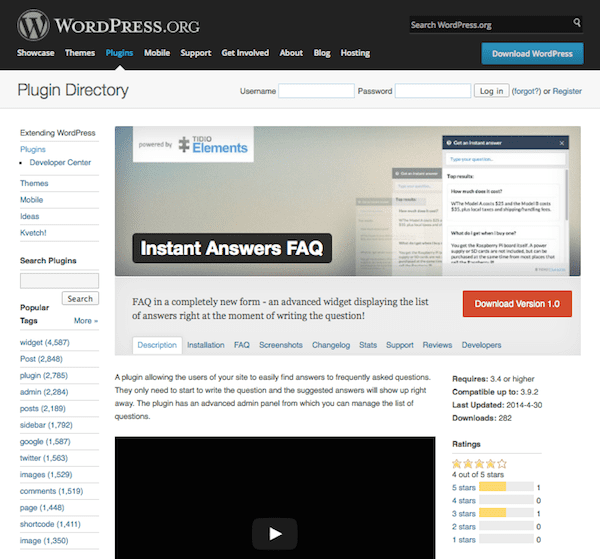
Task: Open the Mobile sidebar link
Action: coord(31,200)
